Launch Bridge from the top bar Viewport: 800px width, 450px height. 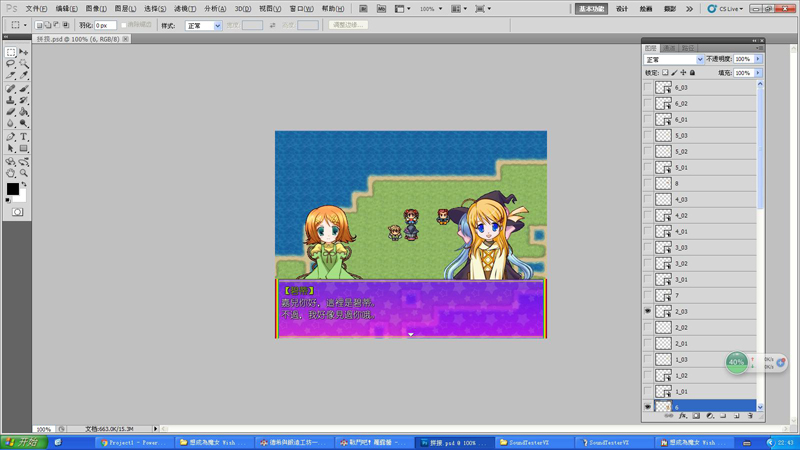(x=363, y=9)
